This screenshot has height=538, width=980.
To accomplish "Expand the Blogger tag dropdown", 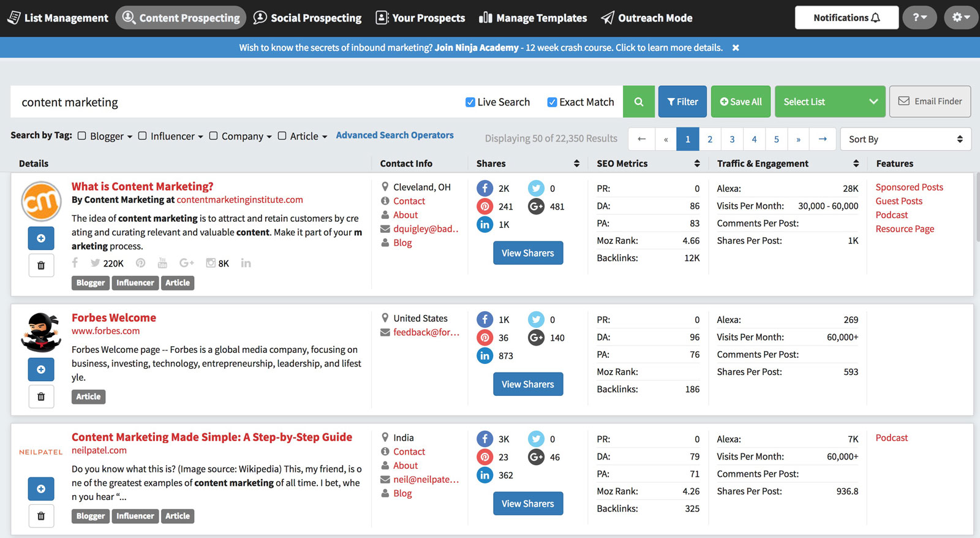I will tap(130, 137).
